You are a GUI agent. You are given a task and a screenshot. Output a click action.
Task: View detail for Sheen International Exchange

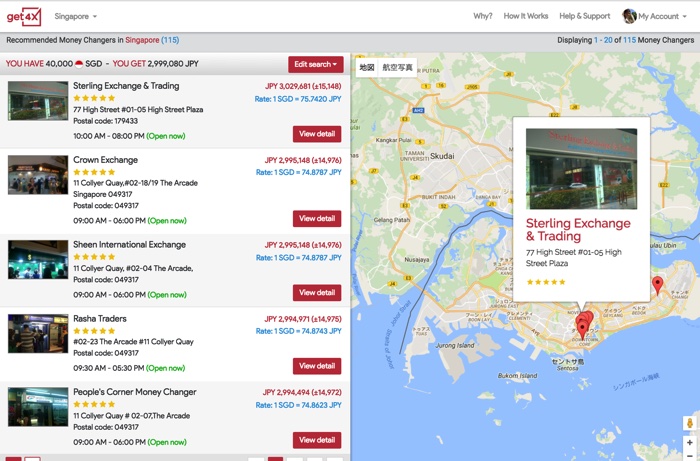click(x=317, y=293)
